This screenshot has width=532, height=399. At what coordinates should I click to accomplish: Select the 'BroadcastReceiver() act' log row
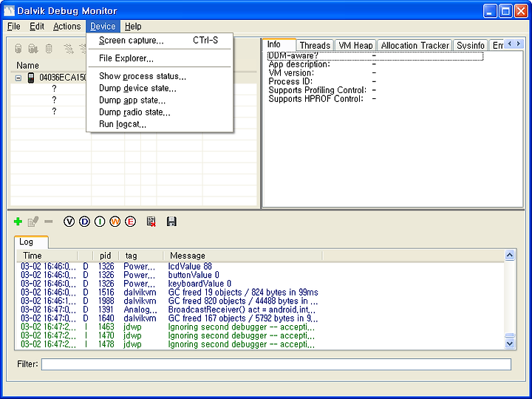259,310
